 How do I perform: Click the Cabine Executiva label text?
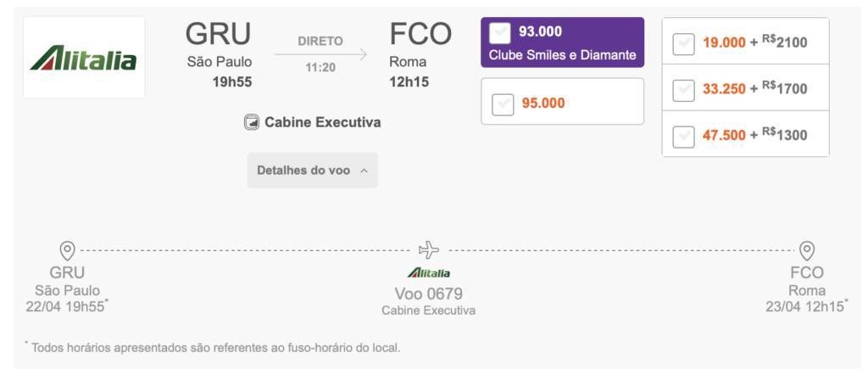[323, 122]
